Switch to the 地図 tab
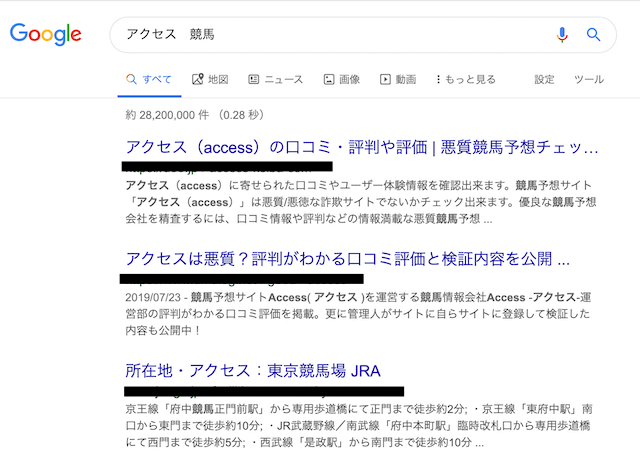The height and width of the screenshot is (467, 640). (x=210, y=79)
